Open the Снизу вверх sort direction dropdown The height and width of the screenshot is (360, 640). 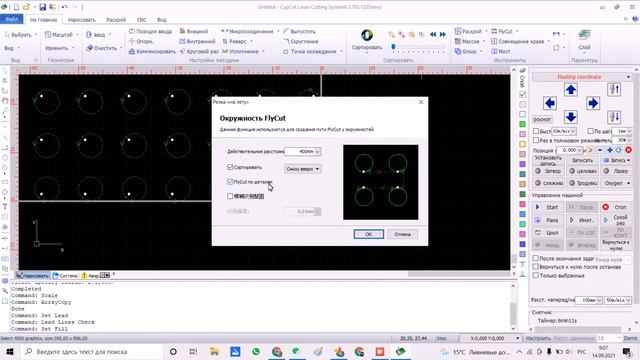(302, 169)
